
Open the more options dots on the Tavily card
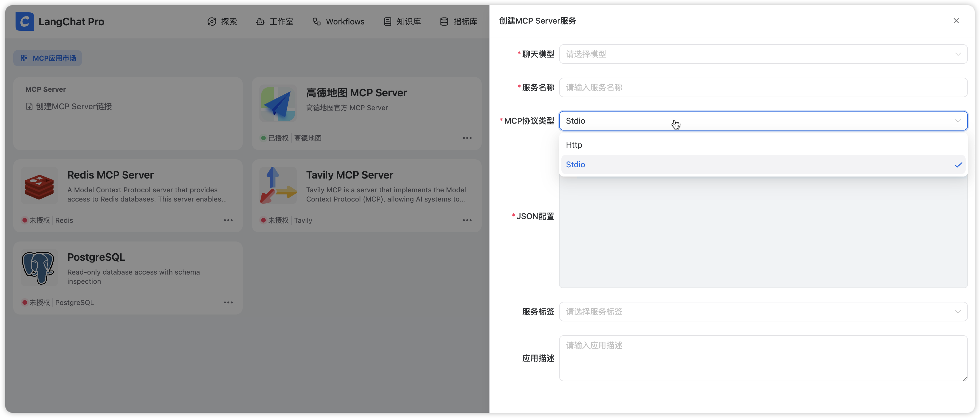click(467, 220)
